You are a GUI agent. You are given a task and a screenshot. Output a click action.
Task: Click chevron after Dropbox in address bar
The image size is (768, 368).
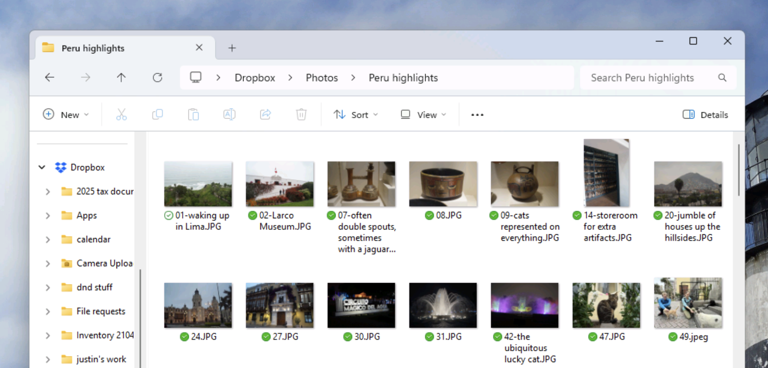[290, 77]
